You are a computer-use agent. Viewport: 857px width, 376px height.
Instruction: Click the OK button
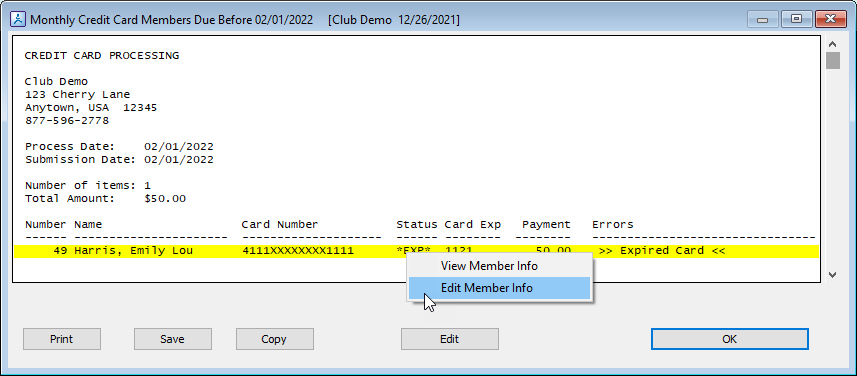pyautogui.click(x=730, y=339)
